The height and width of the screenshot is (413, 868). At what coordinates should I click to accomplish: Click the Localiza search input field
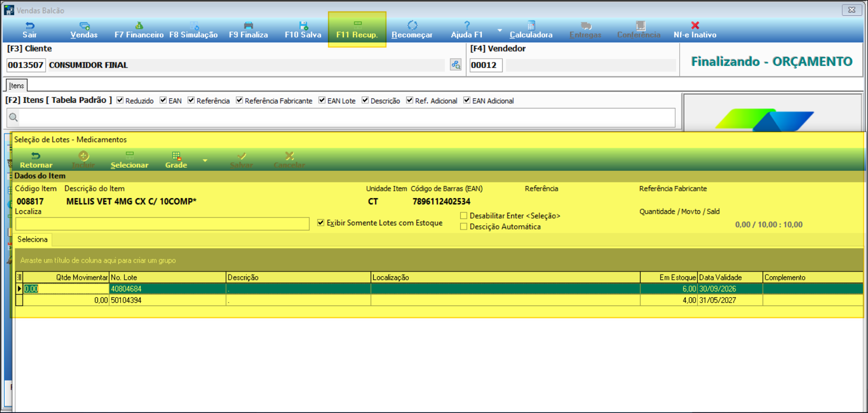tap(162, 224)
